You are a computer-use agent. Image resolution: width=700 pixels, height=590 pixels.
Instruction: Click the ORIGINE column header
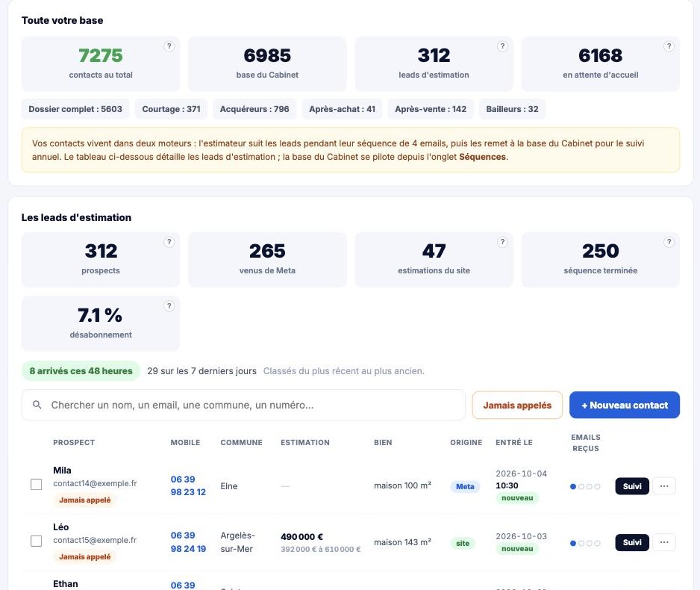(466, 443)
